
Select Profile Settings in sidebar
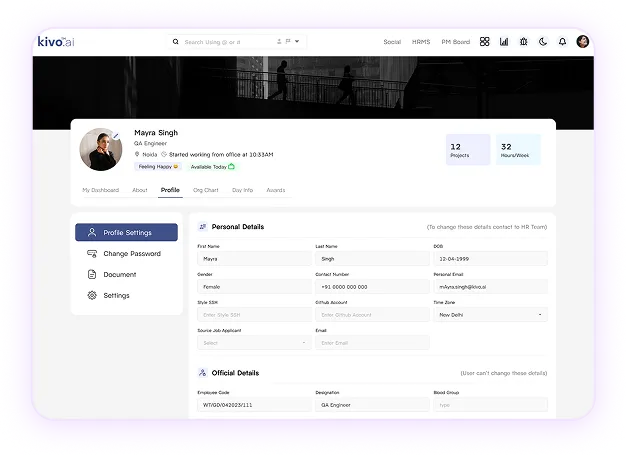click(126, 232)
